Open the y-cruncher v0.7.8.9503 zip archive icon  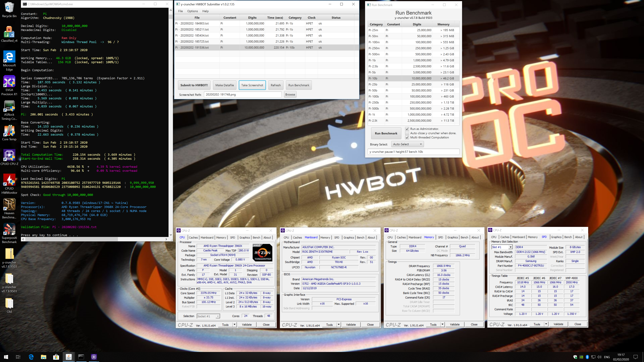pos(9,258)
